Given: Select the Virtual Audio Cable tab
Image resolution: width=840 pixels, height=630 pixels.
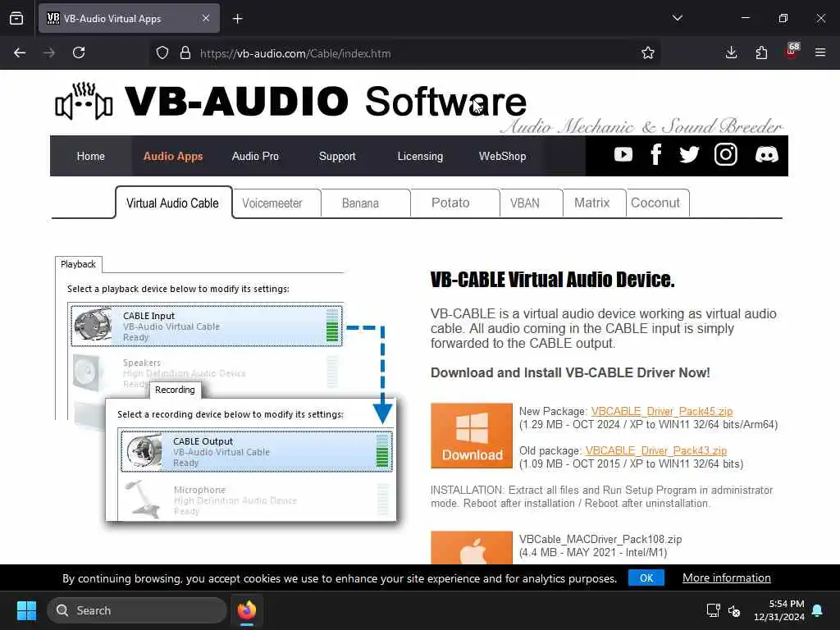Looking at the screenshot, I should point(172,203).
